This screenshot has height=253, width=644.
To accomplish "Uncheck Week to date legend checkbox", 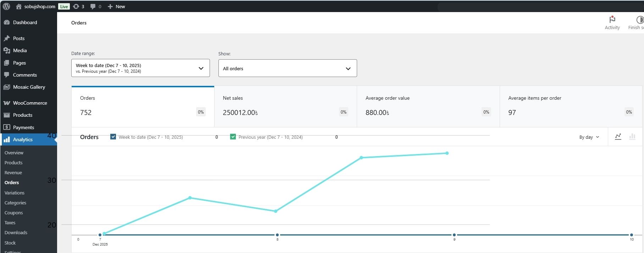I will point(113,137).
